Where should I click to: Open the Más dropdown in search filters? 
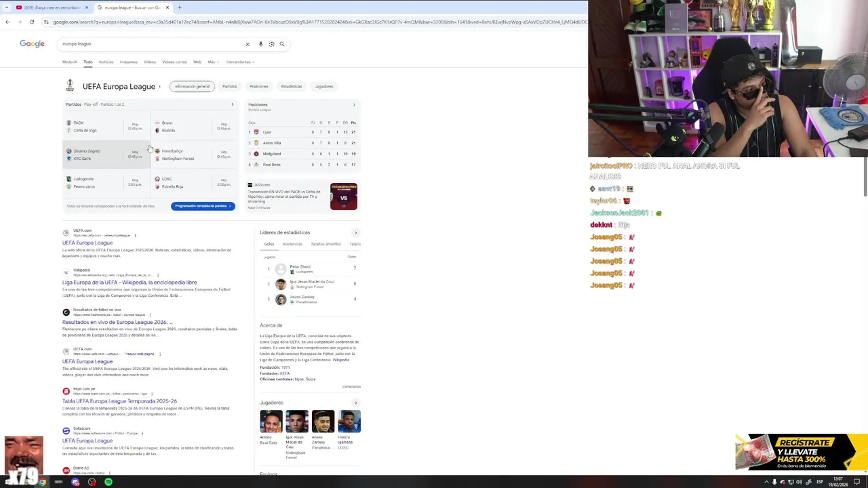pyautogui.click(x=212, y=62)
